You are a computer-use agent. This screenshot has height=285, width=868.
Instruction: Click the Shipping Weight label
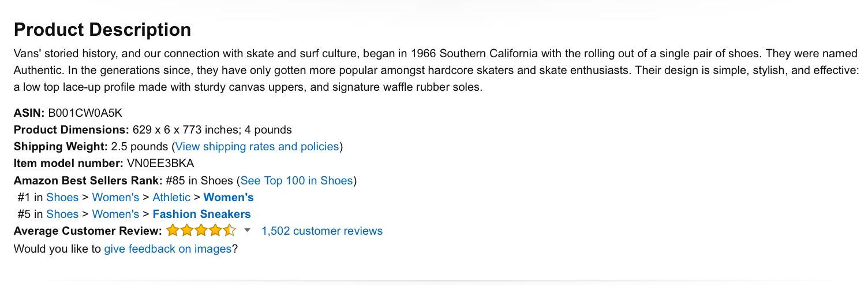[x=61, y=146]
